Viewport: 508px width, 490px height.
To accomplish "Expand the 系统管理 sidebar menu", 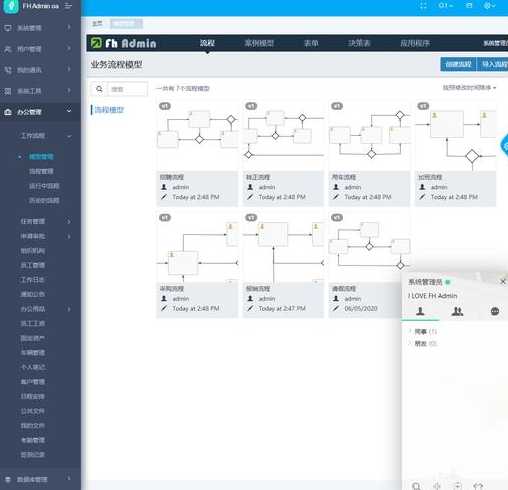I will coord(40,28).
